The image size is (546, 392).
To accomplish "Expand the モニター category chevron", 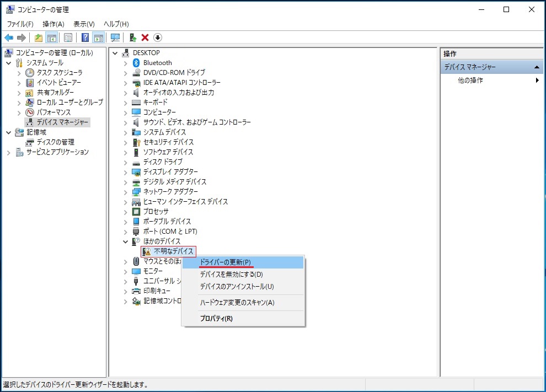I will tap(125, 272).
